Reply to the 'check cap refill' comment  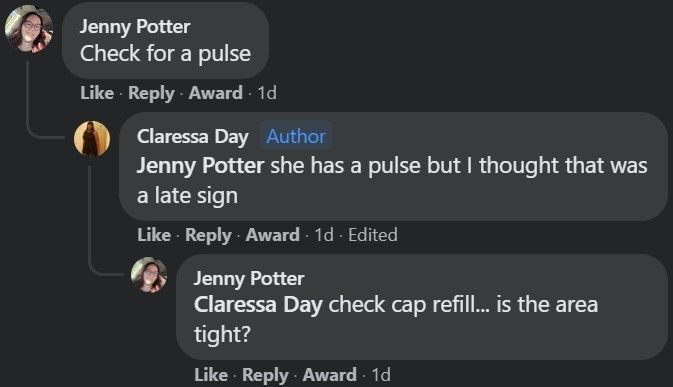(x=265, y=375)
